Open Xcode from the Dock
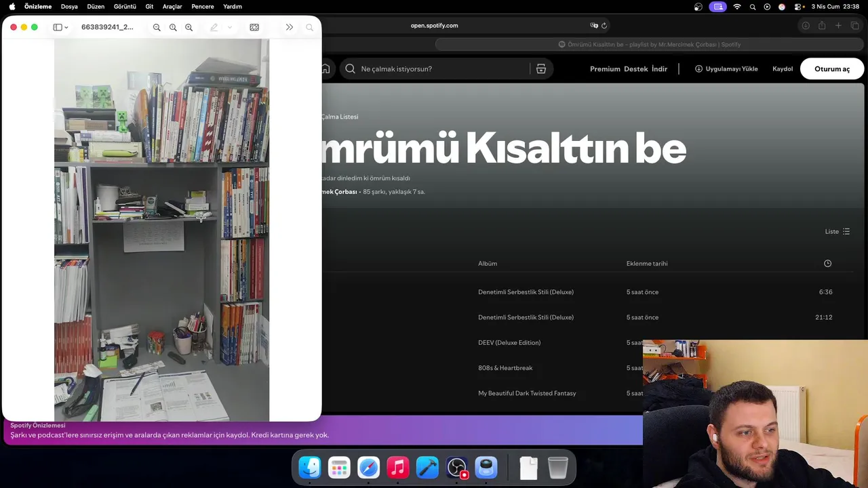868x488 pixels. tap(427, 468)
